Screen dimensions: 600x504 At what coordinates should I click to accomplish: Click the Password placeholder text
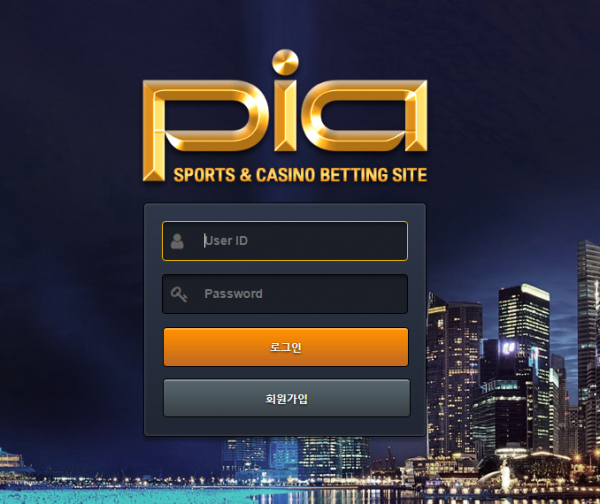pos(233,294)
